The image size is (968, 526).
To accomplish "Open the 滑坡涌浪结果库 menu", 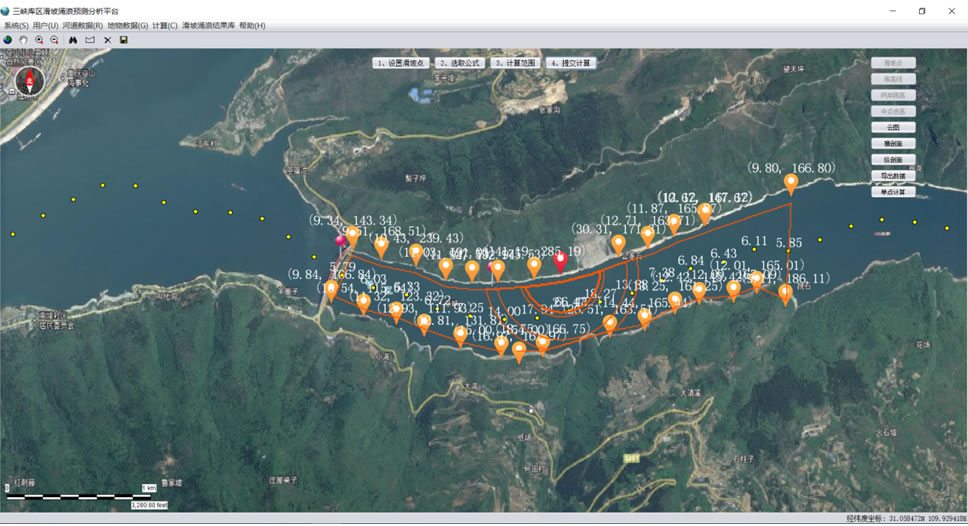I will coord(208,25).
